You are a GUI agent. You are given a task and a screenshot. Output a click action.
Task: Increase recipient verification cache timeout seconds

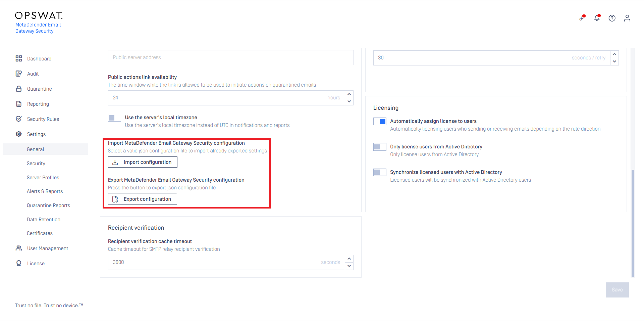click(x=349, y=259)
